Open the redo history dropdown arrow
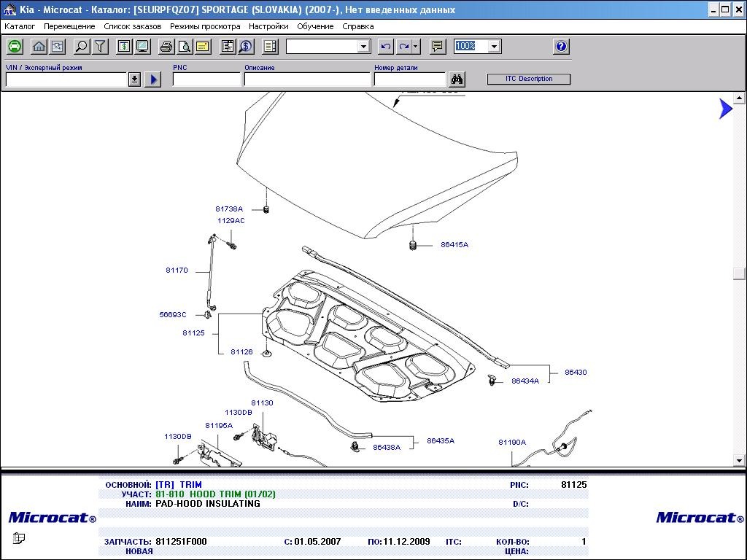 click(x=416, y=46)
